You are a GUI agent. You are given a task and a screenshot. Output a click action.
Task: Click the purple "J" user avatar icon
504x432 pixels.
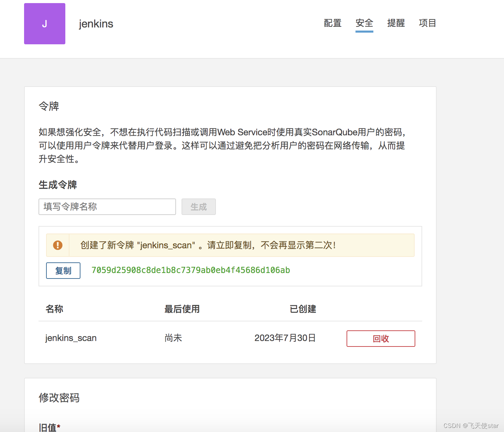44,24
